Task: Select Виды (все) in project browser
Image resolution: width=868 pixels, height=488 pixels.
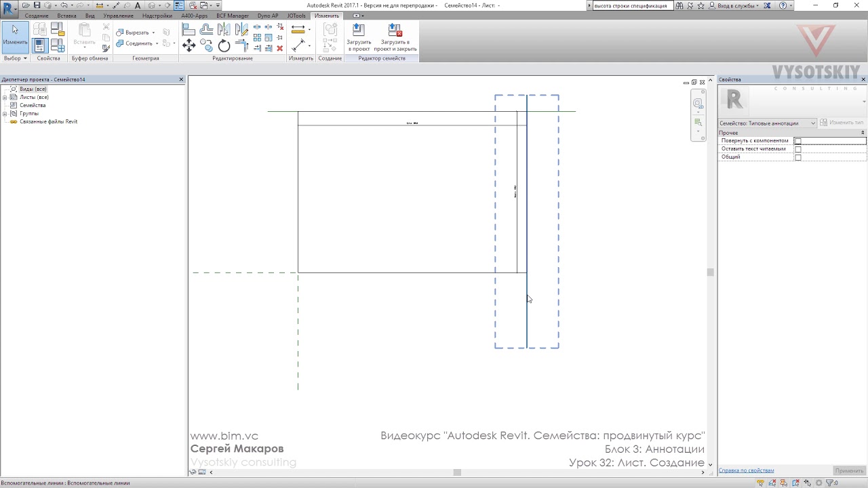Action: 33,89
